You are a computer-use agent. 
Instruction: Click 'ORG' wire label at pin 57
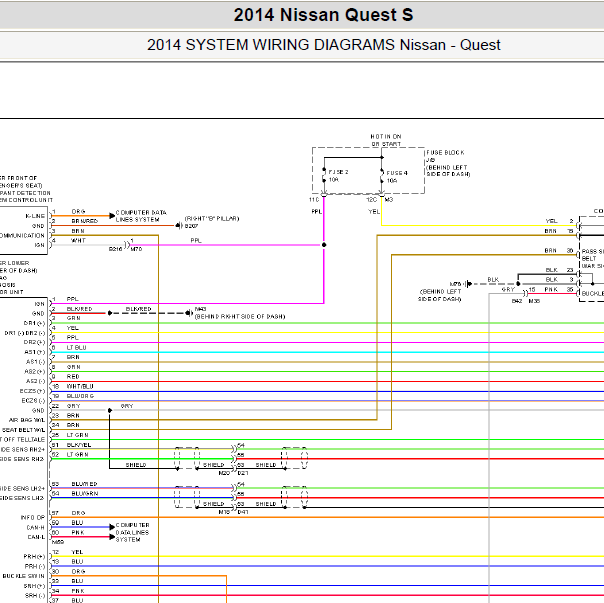[78, 513]
